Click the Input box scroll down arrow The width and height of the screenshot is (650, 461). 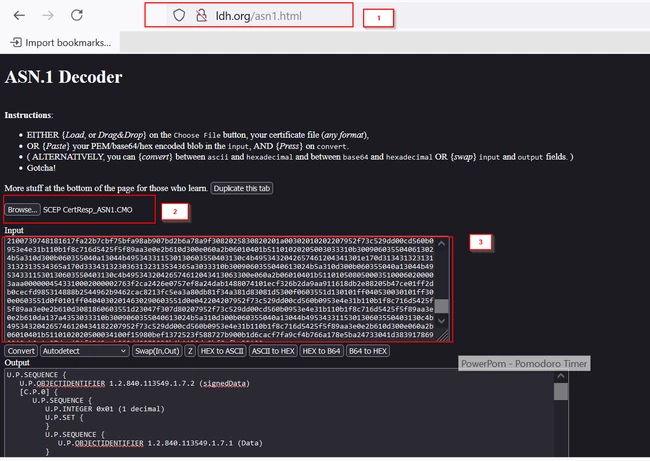click(441, 320)
